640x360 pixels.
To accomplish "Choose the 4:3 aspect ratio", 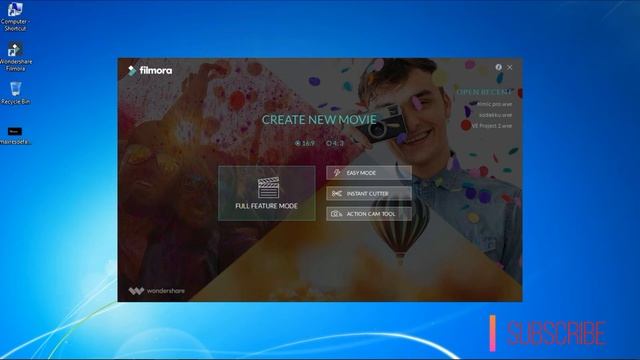I will 335,143.
